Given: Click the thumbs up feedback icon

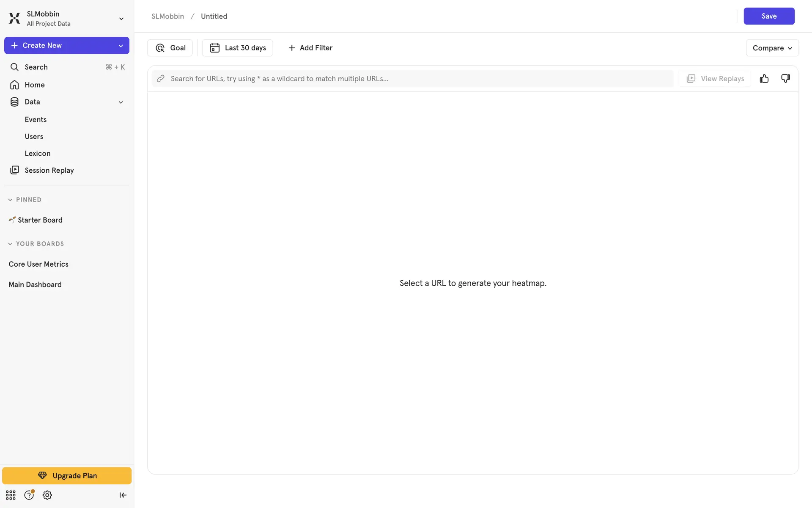Looking at the screenshot, I should (764, 79).
